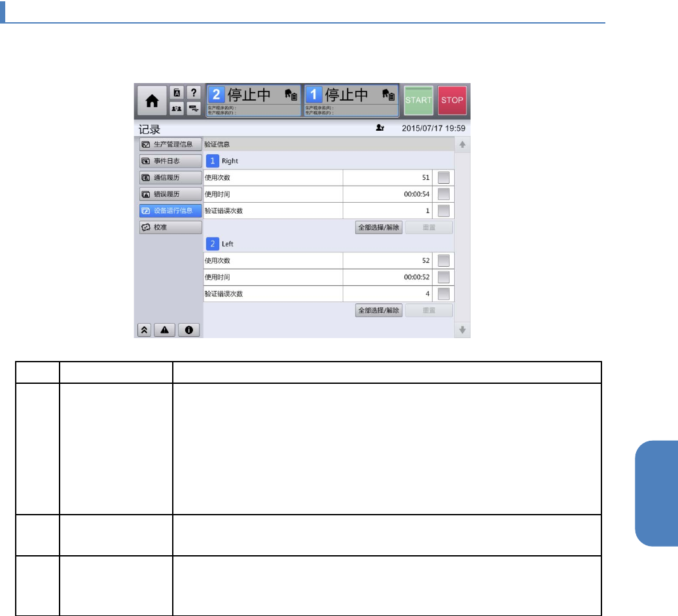This screenshot has height=616, width=678.
Task: Open the help question mark button
Action: [194, 93]
